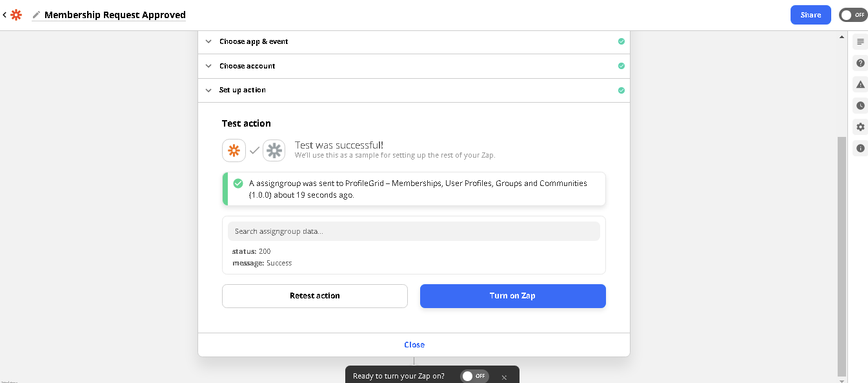The height and width of the screenshot is (383, 868).
Task: Click the pencil icon to rename the Zap
Action: 36,15
